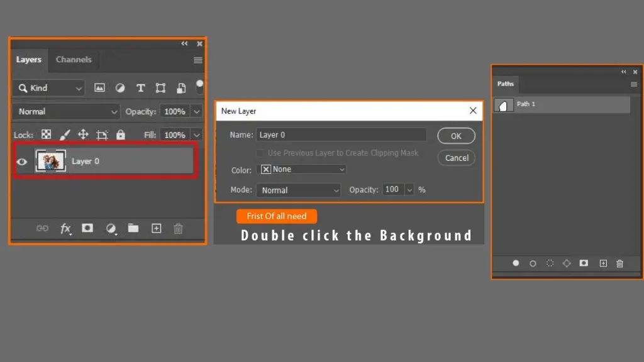The image size is (644, 362).
Task: Expand the Fill slider arrow
Action: (x=197, y=135)
